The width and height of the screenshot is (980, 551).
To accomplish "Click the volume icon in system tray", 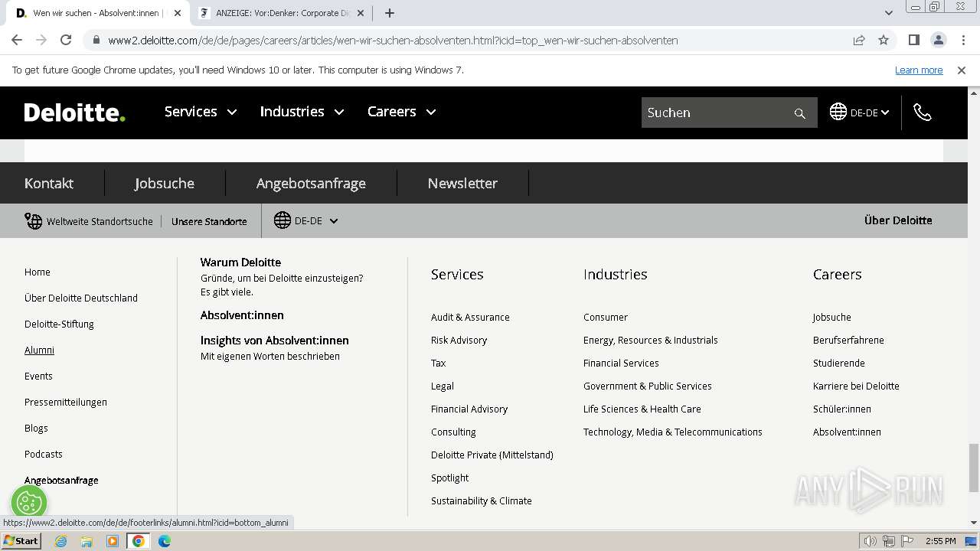I will coord(871,541).
